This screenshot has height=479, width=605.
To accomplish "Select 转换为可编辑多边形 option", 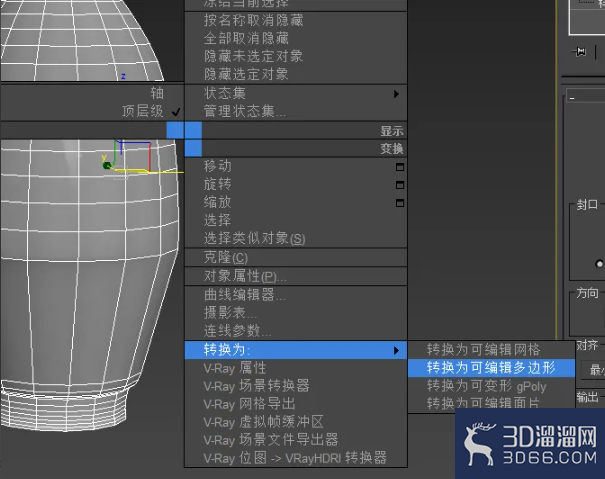I will [x=491, y=368].
